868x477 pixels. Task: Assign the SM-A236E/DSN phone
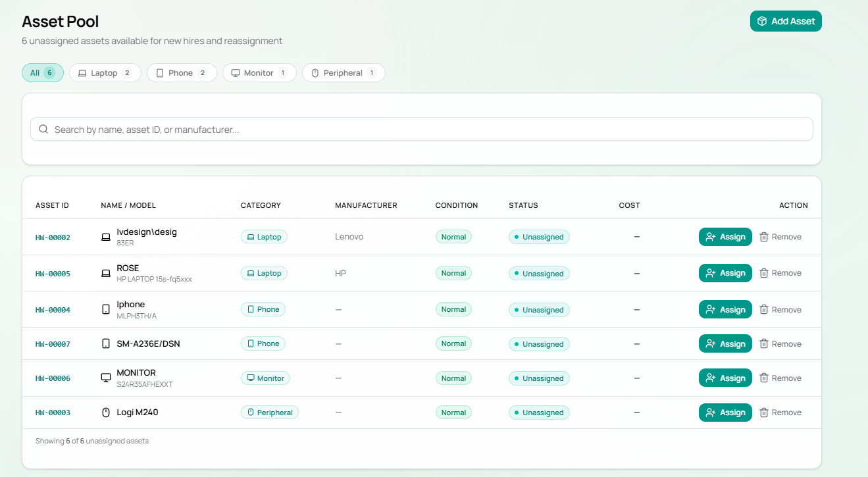tap(725, 344)
